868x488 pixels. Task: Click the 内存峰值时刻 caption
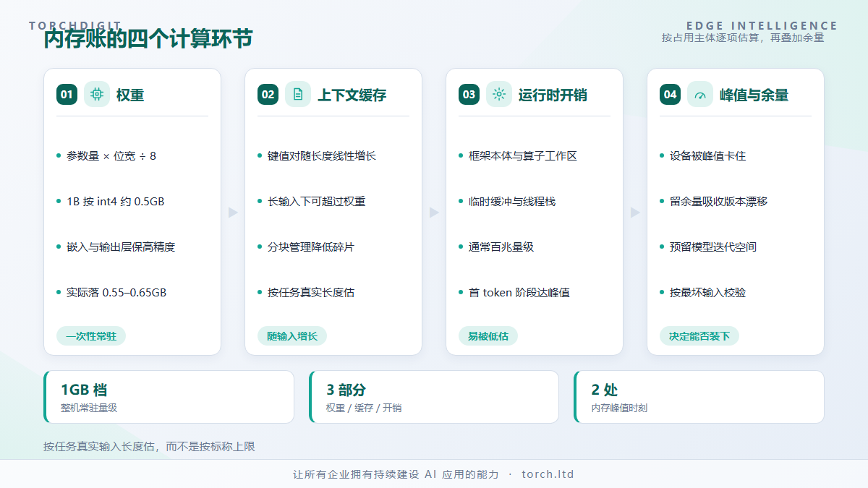click(620, 408)
